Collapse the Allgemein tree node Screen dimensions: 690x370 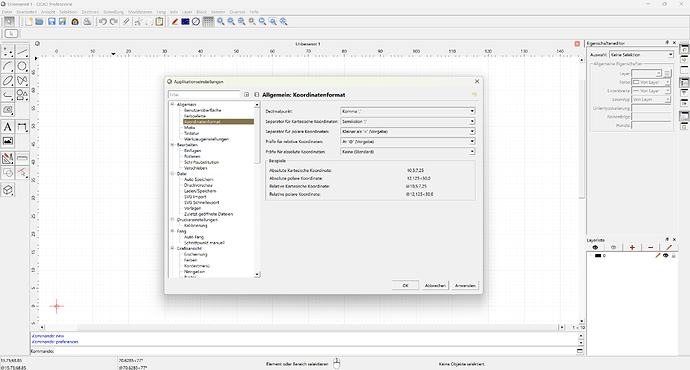click(x=172, y=104)
